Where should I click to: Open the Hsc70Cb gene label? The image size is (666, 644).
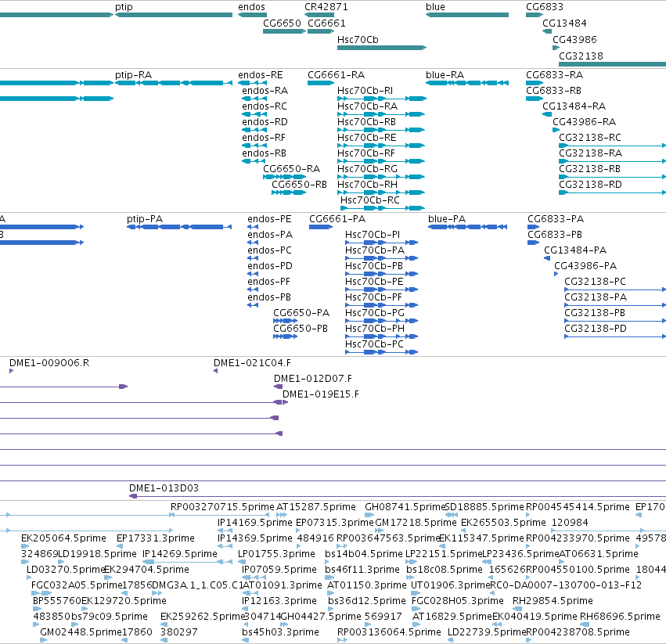point(358,39)
